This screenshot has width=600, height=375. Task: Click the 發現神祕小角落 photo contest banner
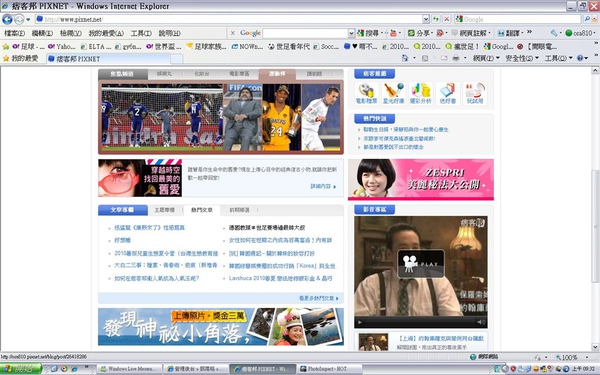pos(221,326)
